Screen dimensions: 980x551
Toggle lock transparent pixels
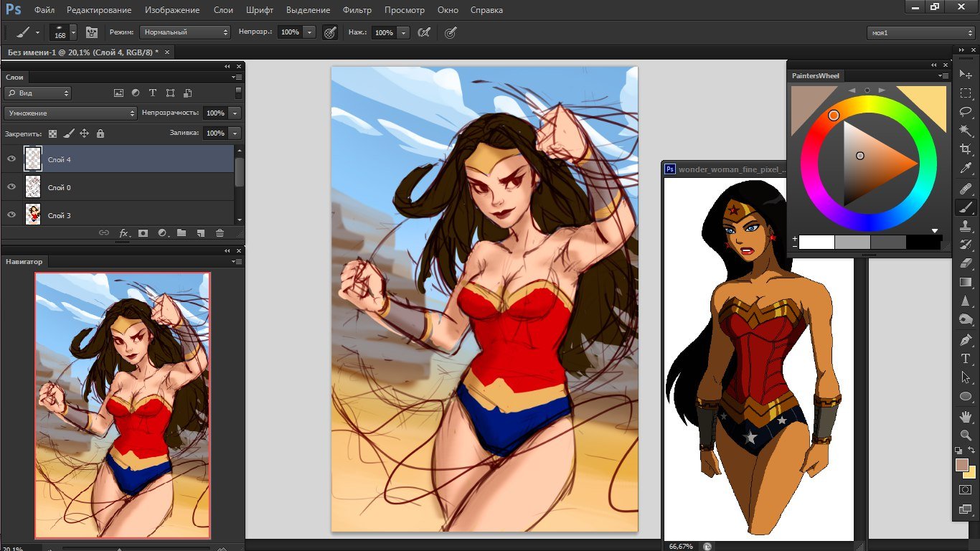tap(53, 133)
